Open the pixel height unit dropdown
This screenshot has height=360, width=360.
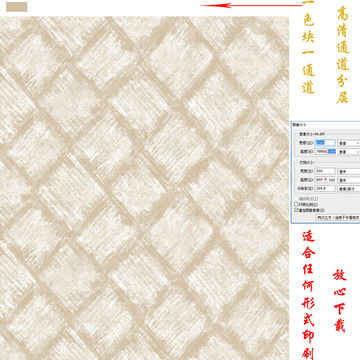pyautogui.click(x=349, y=152)
